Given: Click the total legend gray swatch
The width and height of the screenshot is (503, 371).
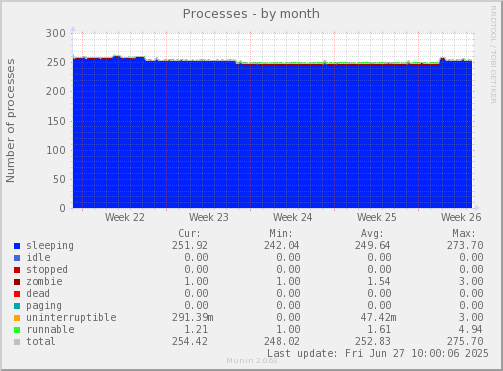Looking at the screenshot, I should point(17,342).
